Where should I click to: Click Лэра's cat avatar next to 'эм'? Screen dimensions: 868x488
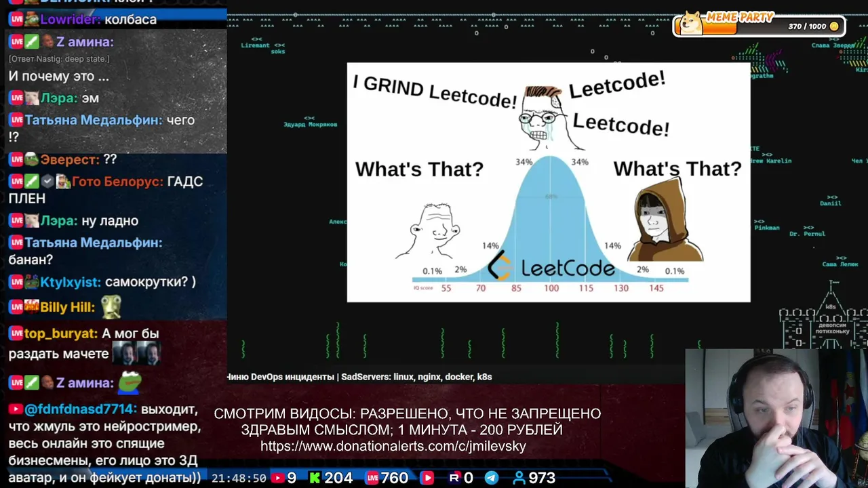32,98
